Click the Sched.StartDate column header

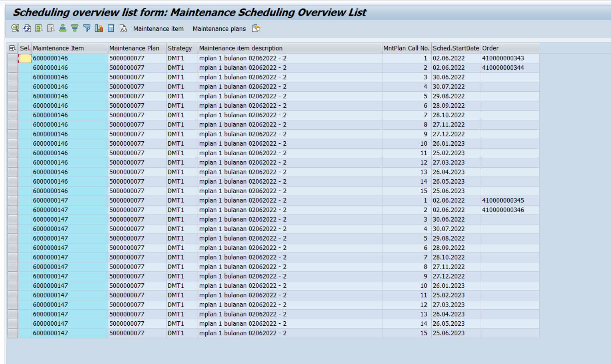tap(456, 48)
